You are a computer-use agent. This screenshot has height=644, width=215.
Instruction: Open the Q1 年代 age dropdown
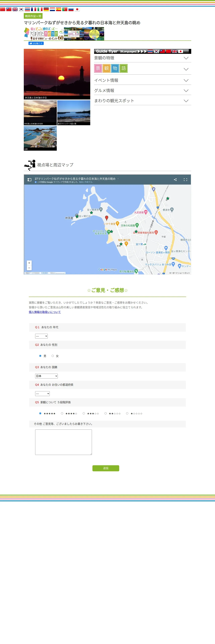click(41, 336)
